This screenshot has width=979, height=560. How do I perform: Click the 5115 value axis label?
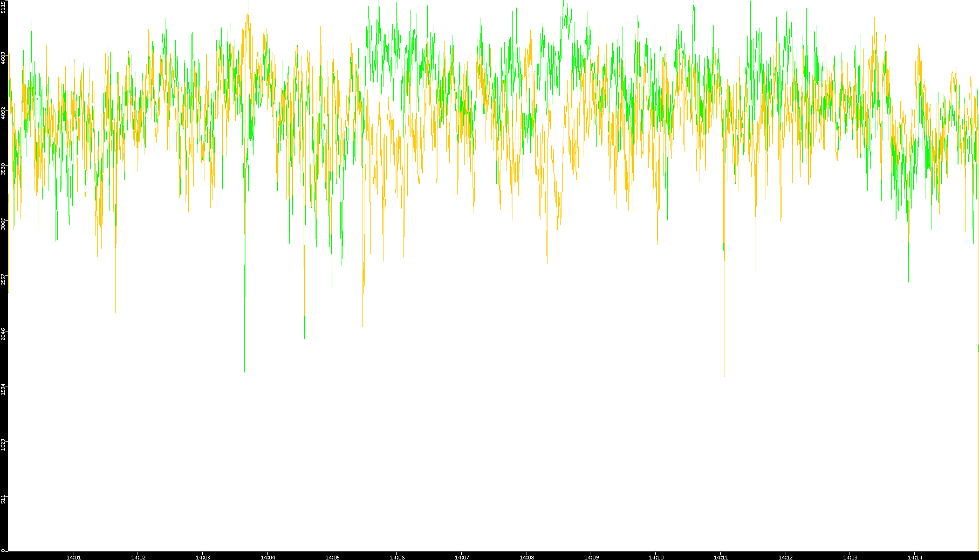[x=4, y=7]
